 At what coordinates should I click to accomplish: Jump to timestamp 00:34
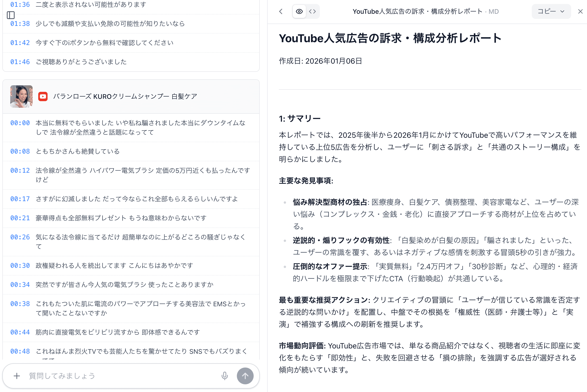tap(20, 285)
